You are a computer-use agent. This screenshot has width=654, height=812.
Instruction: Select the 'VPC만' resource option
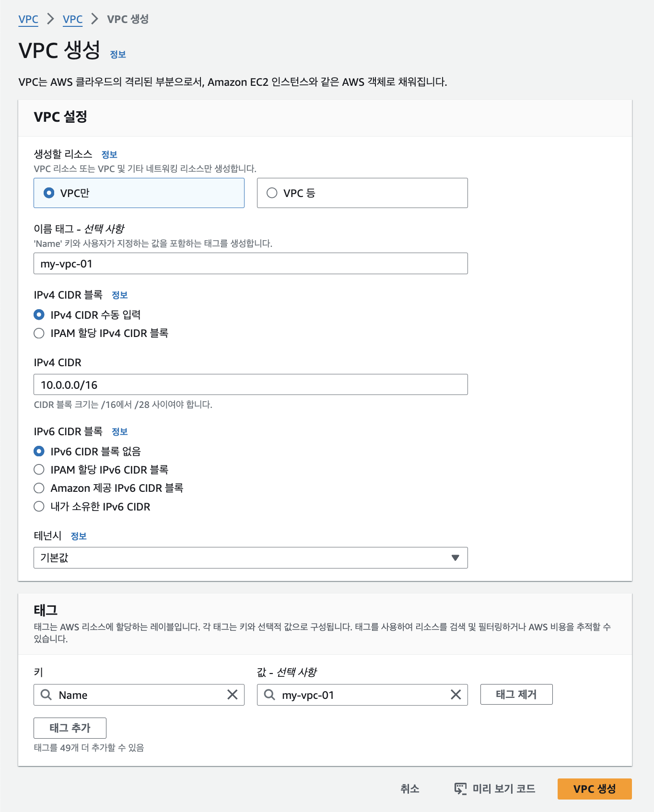[49, 193]
